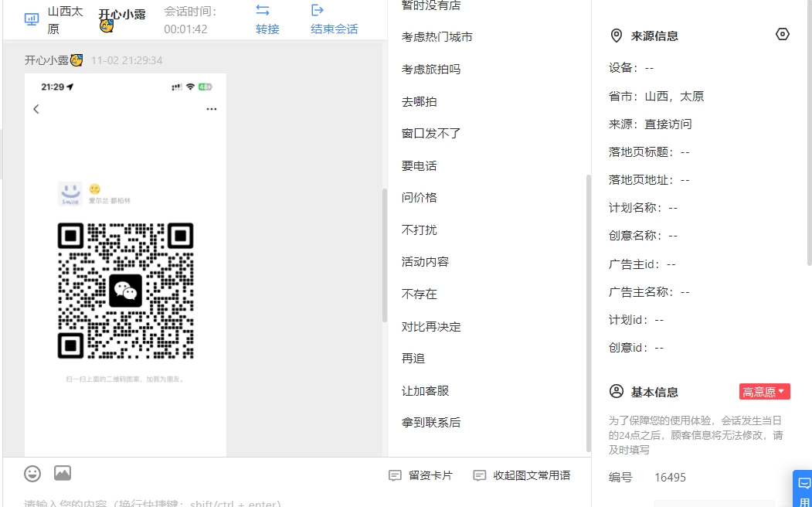
Task: Open the 留资卡片 lead card
Action: point(420,475)
